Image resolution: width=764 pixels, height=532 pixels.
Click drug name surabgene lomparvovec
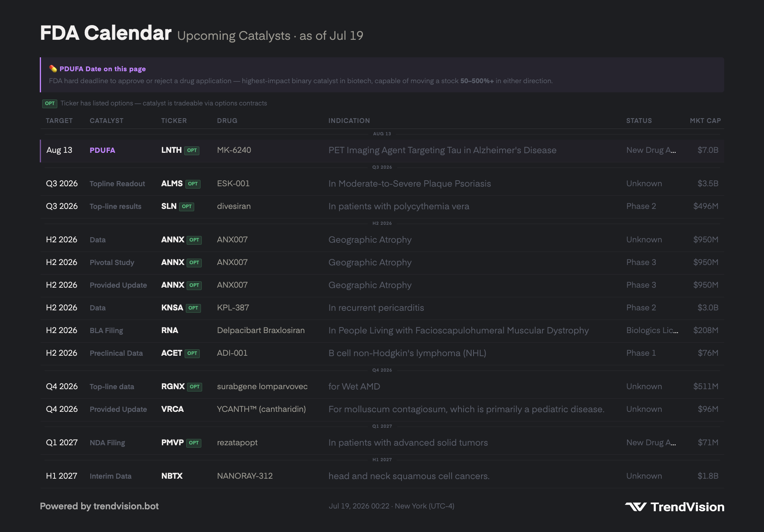click(x=262, y=386)
